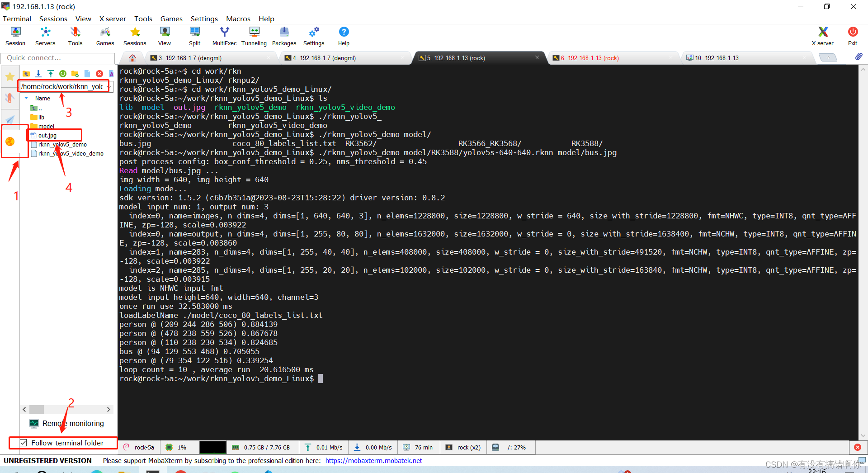Click the red close icon in status bar

pyautogui.click(x=858, y=447)
